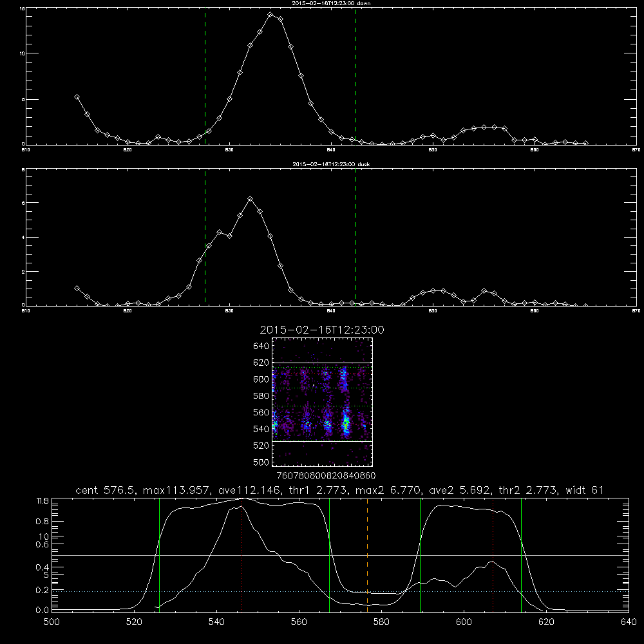Click the upper solid white line across the spectrogram

coord(323,363)
